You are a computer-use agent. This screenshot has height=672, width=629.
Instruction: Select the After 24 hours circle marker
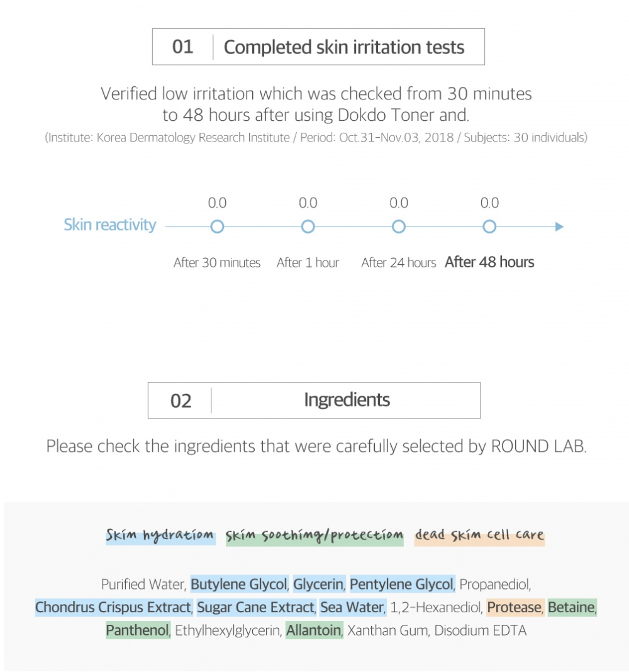tap(398, 227)
